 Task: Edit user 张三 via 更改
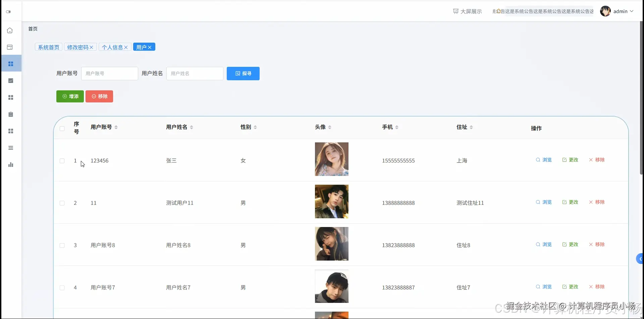coord(570,160)
